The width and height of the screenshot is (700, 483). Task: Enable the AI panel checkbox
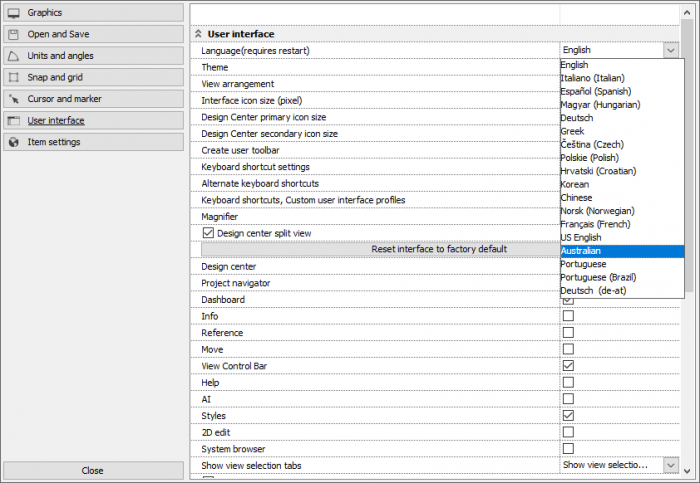click(x=568, y=399)
